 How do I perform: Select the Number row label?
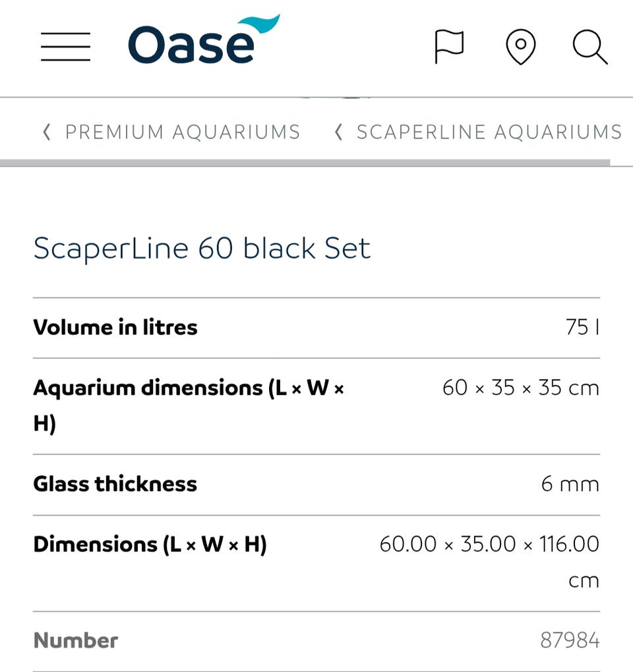coord(76,640)
